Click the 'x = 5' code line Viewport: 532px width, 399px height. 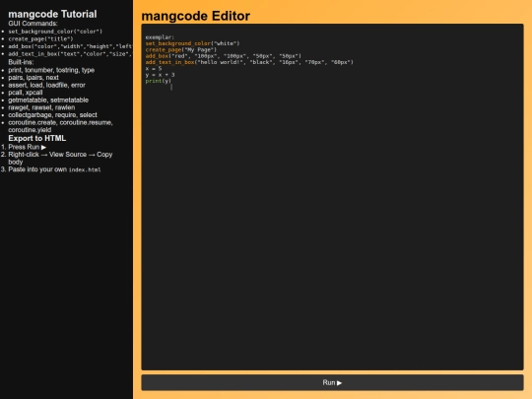click(x=154, y=68)
